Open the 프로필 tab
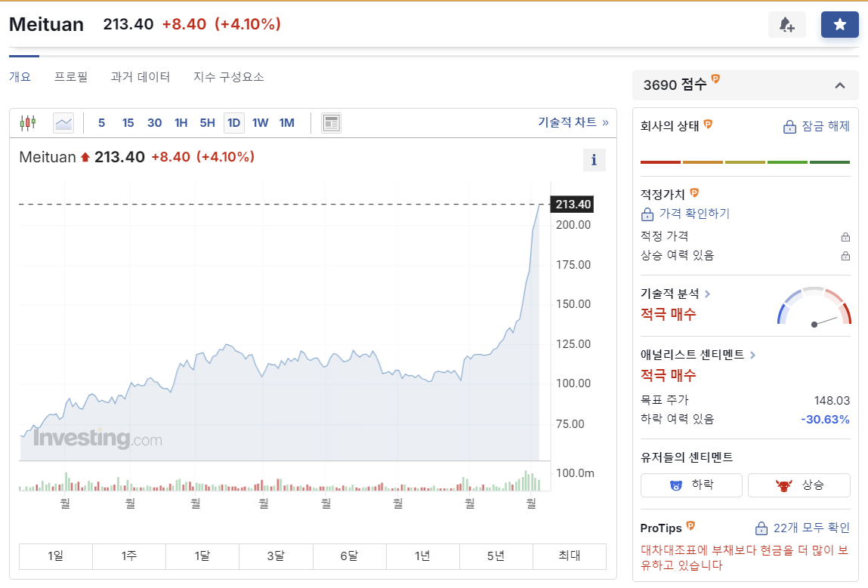868x588 pixels. pos(71,76)
